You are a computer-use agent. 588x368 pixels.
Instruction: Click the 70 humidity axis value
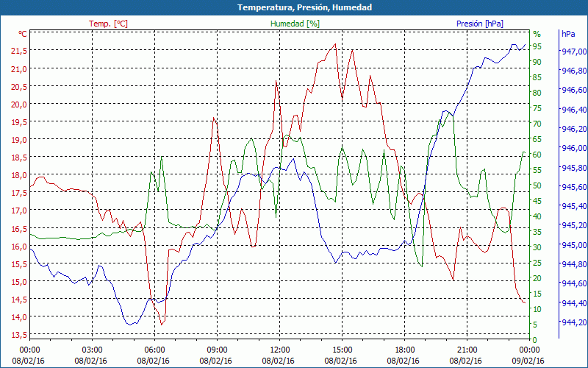[x=537, y=124]
